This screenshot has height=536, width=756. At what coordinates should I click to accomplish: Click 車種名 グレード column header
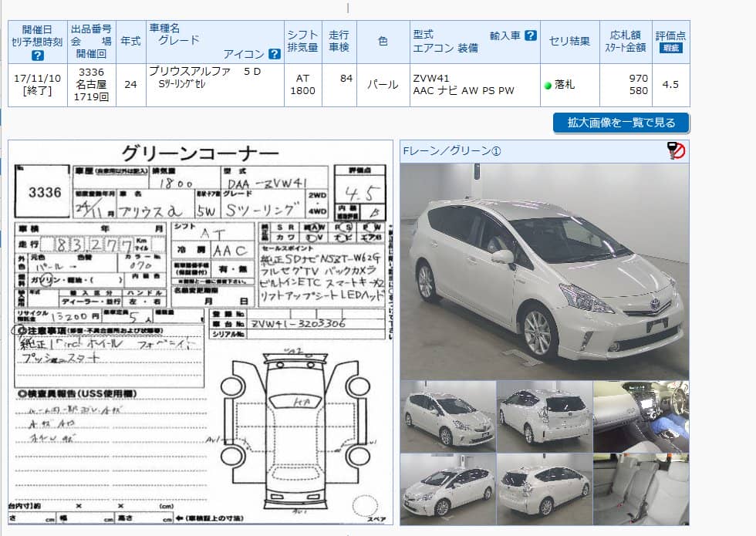(215, 42)
